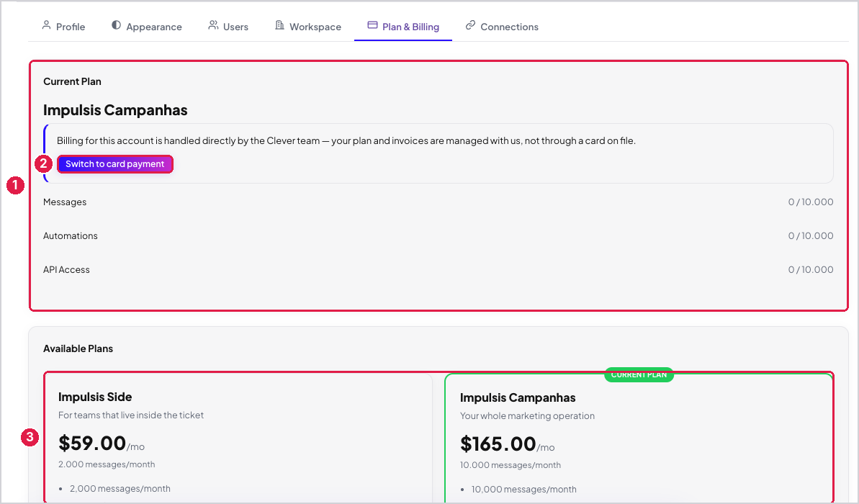
Task: Switch to the Appearance tab
Action: tap(147, 27)
